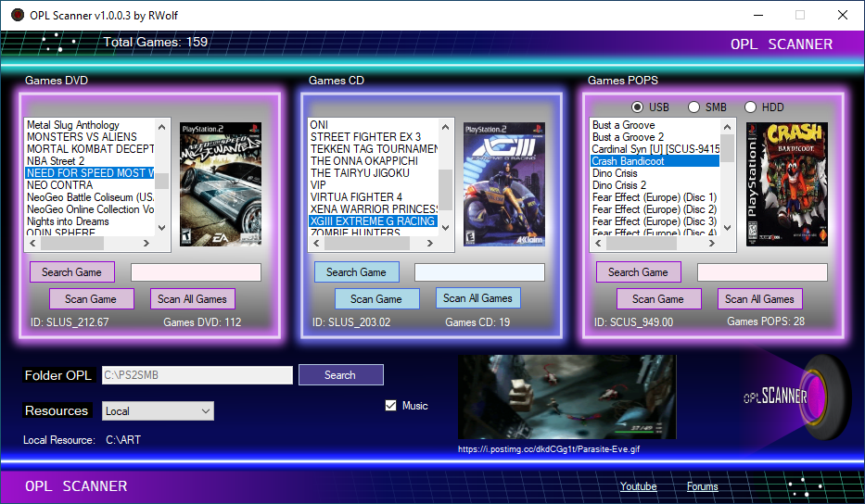Click right arrow of Games DVD horizontal scrollbar
Screen dimensions: 865x504
(x=146, y=243)
